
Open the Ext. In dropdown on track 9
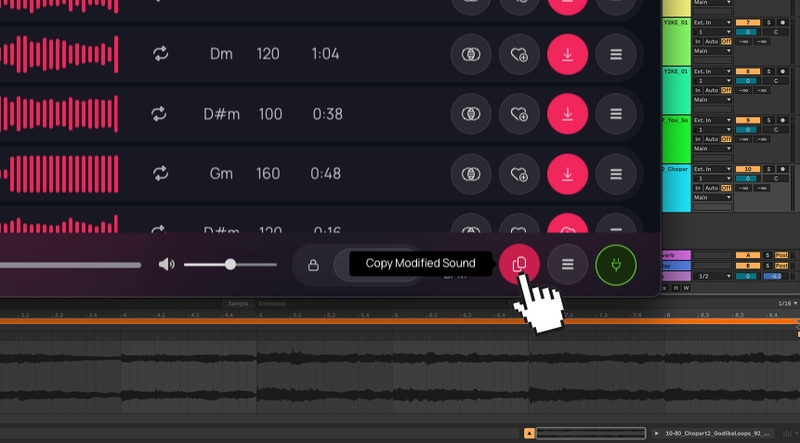click(712, 120)
